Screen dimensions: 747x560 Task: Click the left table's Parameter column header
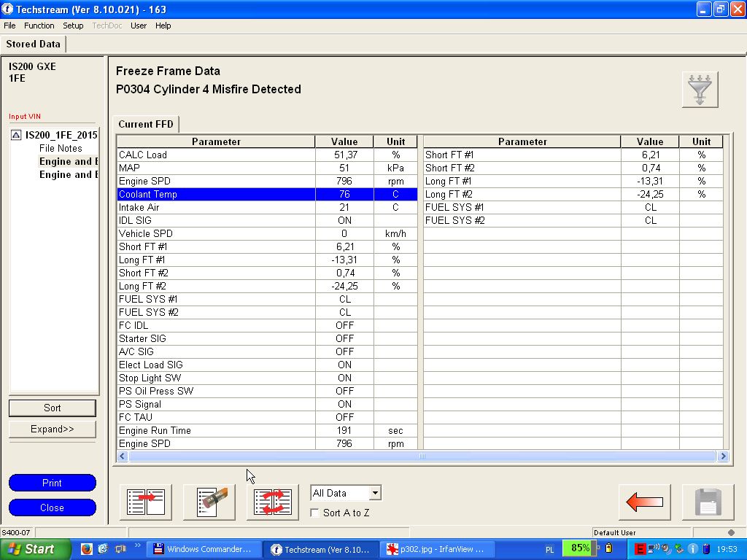click(216, 142)
